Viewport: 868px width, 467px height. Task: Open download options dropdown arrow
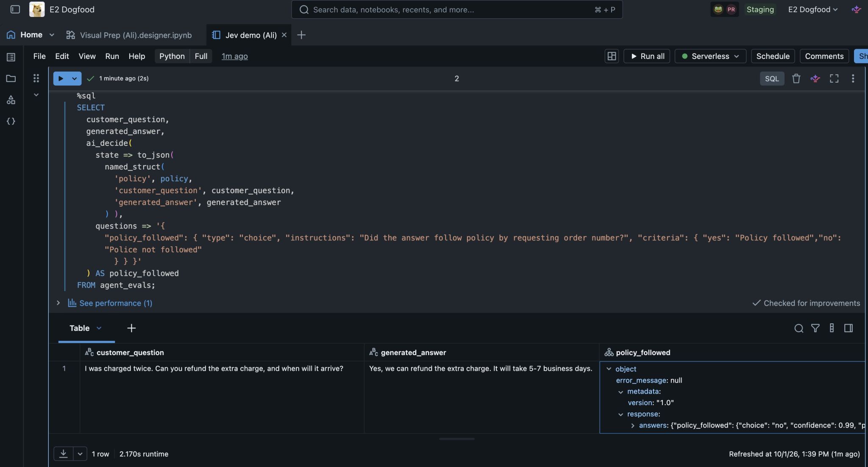(x=80, y=454)
